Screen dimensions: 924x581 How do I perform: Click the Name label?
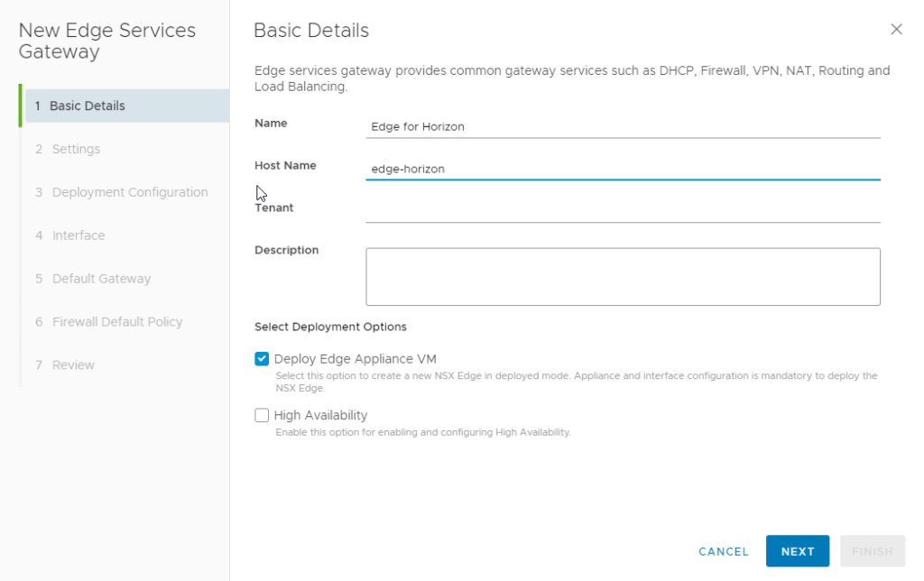click(x=271, y=124)
